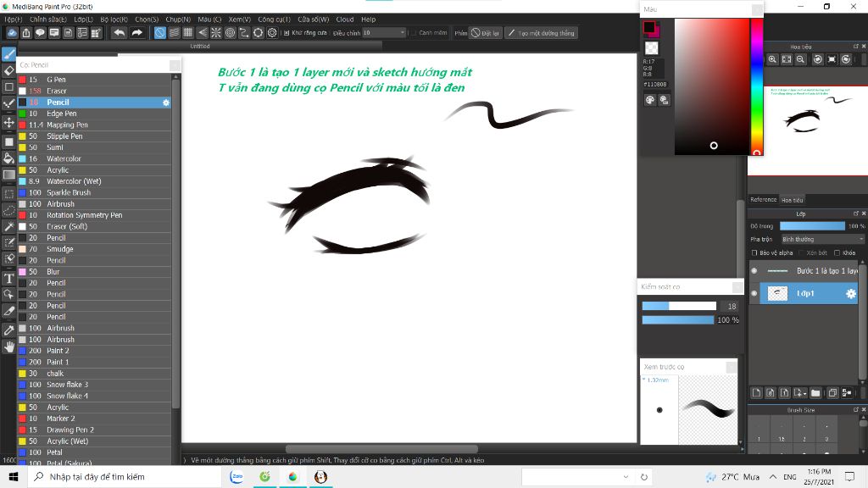Open Lớp1 layer settings gear

[x=851, y=294]
